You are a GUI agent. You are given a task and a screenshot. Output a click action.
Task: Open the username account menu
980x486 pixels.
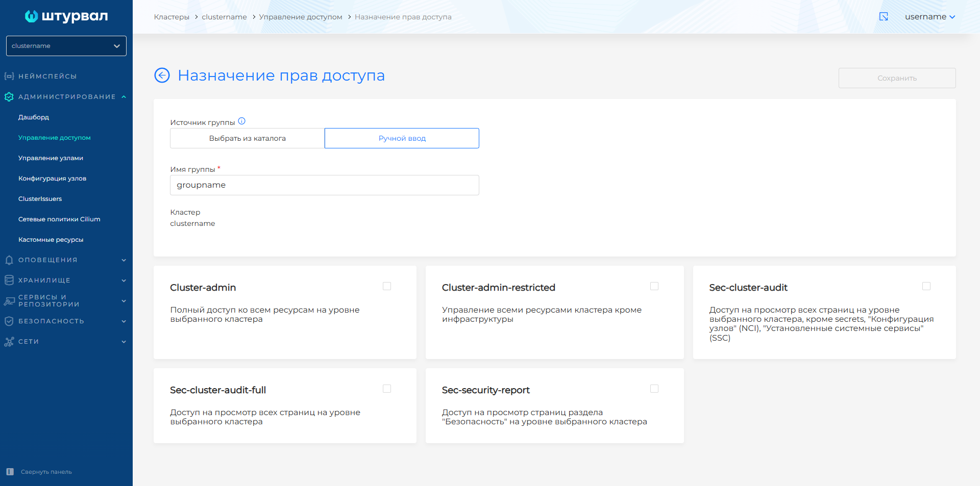929,17
